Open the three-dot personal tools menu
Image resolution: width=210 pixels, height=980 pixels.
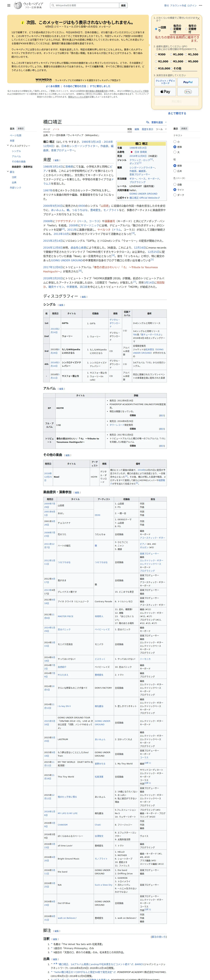201,5
